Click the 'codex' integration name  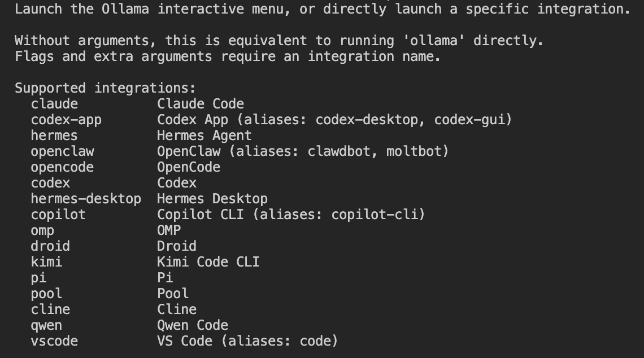point(50,183)
